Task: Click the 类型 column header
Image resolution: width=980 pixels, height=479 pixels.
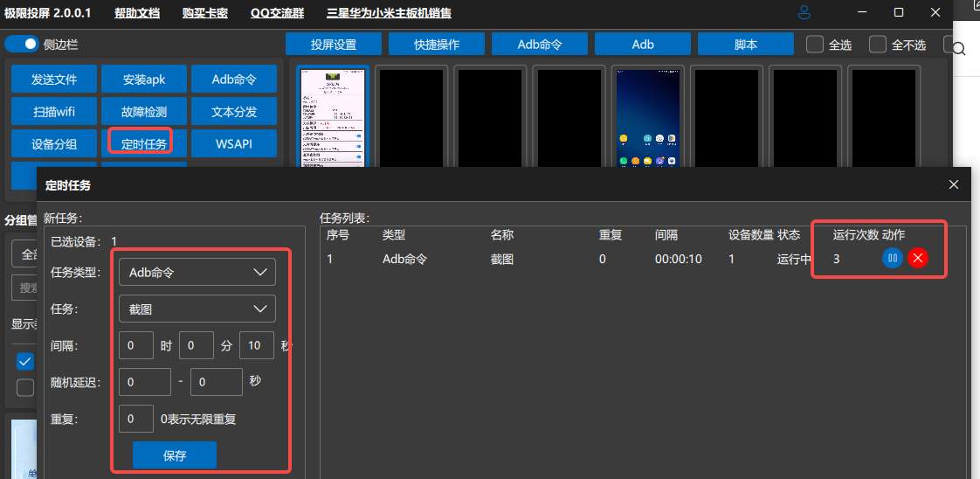Action: [394, 235]
